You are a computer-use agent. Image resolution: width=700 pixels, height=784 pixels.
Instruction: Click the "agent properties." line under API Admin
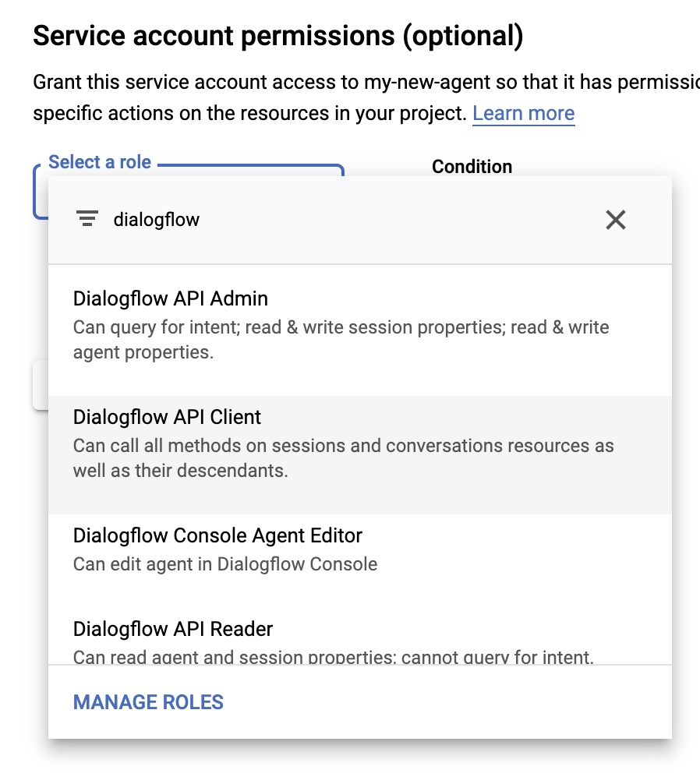point(143,352)
